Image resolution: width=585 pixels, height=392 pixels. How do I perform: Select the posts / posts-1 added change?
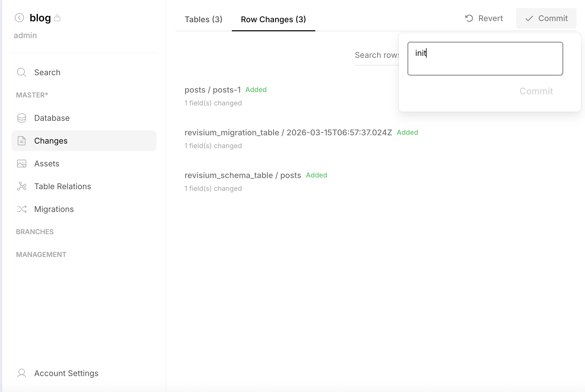pyautogui.click(x=212, y=89)
